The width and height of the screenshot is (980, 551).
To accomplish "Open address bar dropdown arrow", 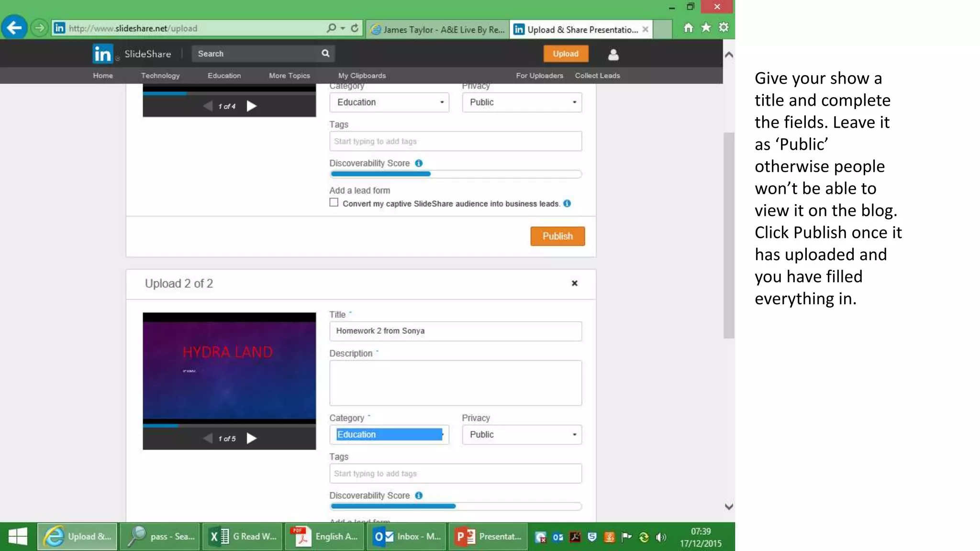I will pyautogui.click(x=343, y=28).
